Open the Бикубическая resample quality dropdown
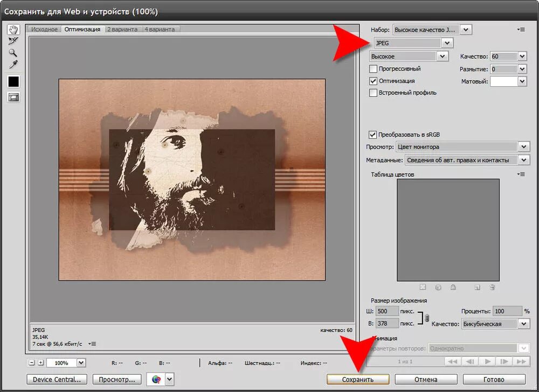Screen dimensions: 539x392 pos(495,324)
